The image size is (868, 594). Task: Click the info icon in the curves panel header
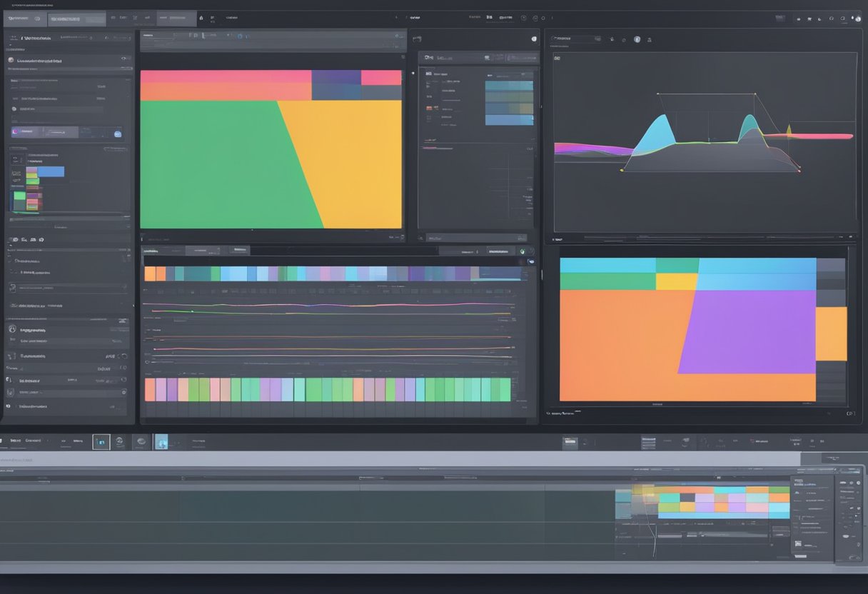(x=637, y=40)
